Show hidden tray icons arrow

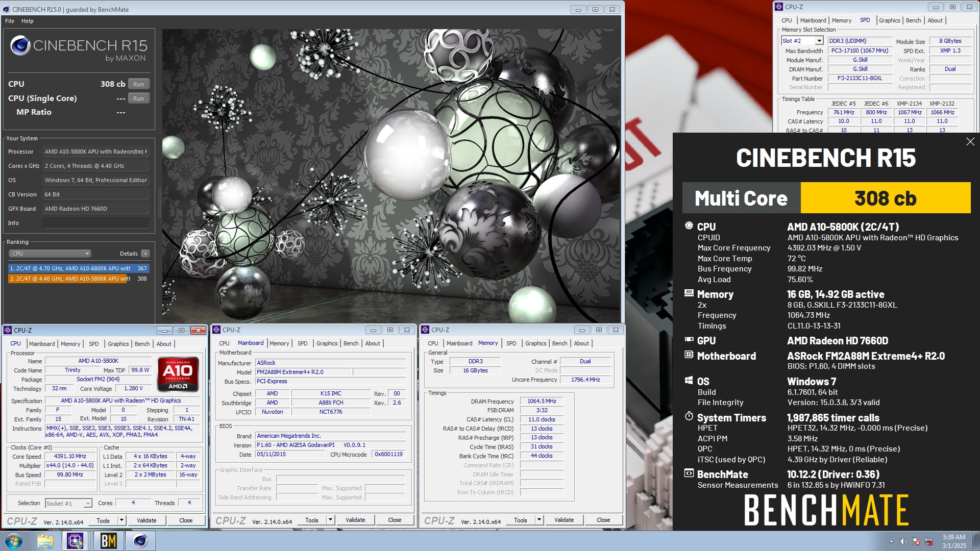click(x=891, y=541)
